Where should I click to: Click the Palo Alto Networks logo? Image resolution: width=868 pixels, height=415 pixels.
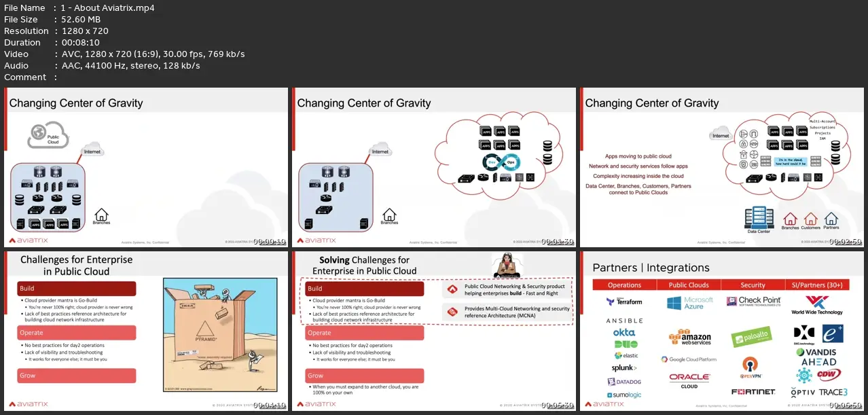[x=751, y=338]
